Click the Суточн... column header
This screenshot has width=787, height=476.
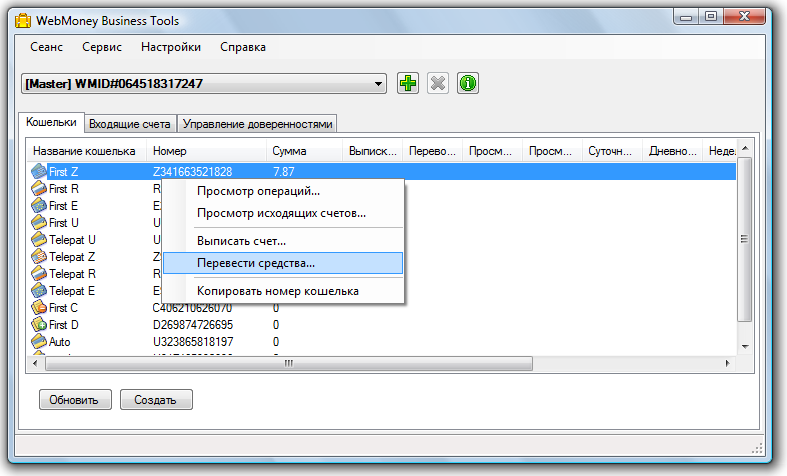(612, 151)
